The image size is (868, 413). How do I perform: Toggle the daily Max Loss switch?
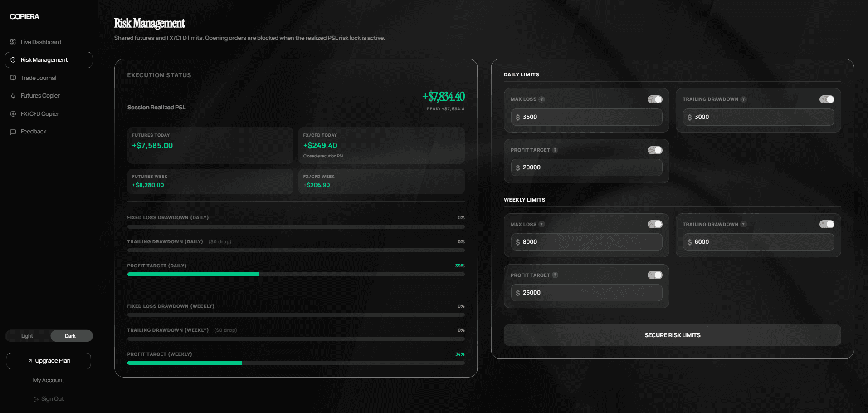[x=655, y=99]
